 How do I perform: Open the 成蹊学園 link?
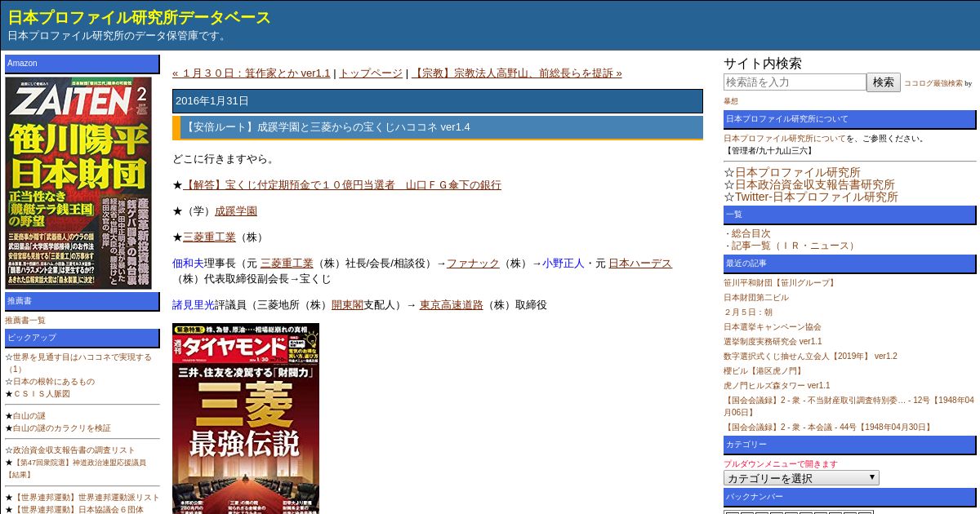click(x=236, y=211)
